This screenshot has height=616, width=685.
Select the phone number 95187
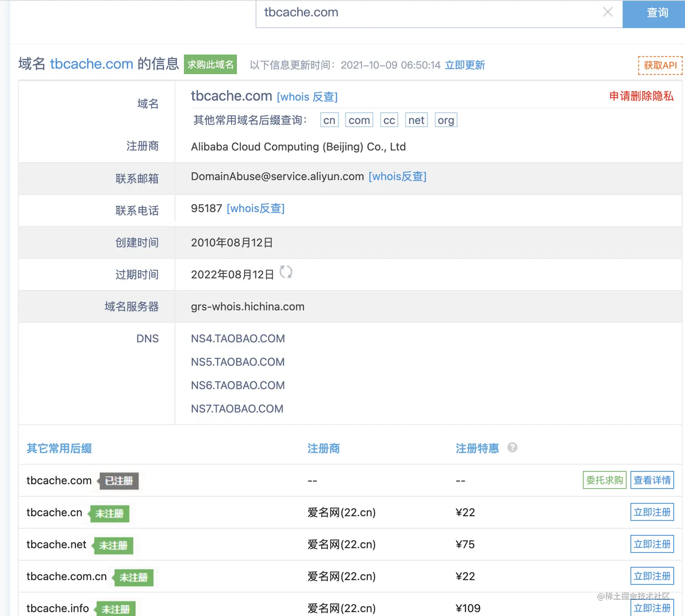(x=207, y=209)
